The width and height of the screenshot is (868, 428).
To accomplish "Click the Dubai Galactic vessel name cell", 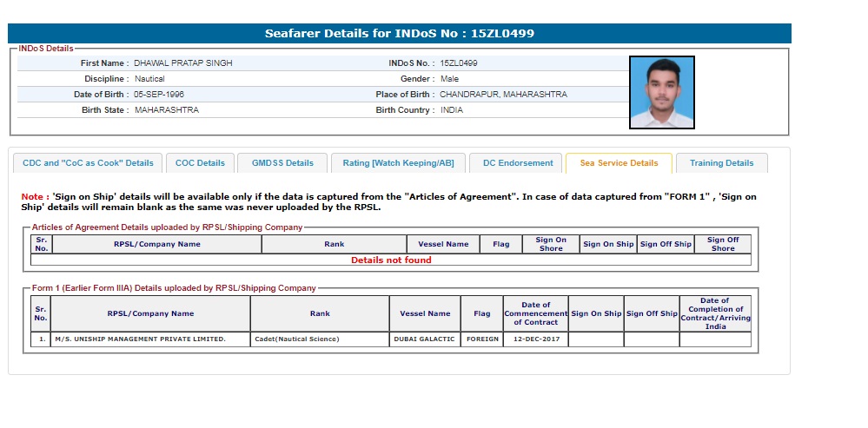I will point(425,339).
